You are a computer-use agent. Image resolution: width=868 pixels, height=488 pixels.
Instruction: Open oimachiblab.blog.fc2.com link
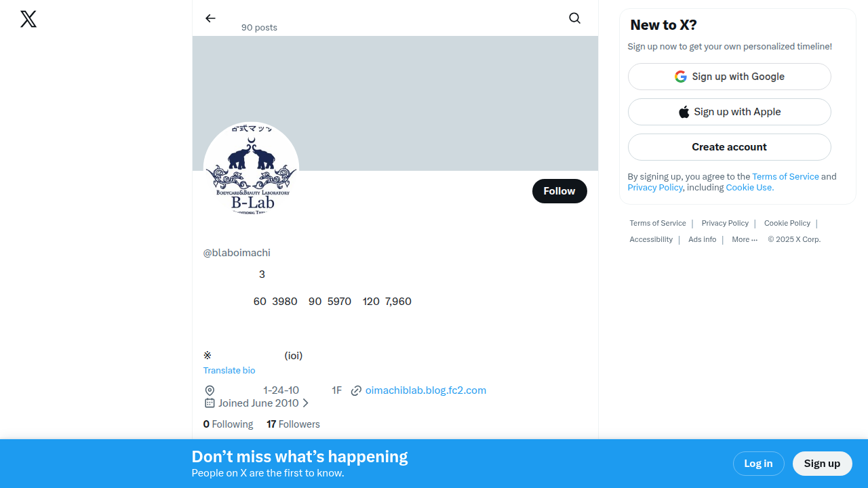pyautogui.click(x=425, y=390)
